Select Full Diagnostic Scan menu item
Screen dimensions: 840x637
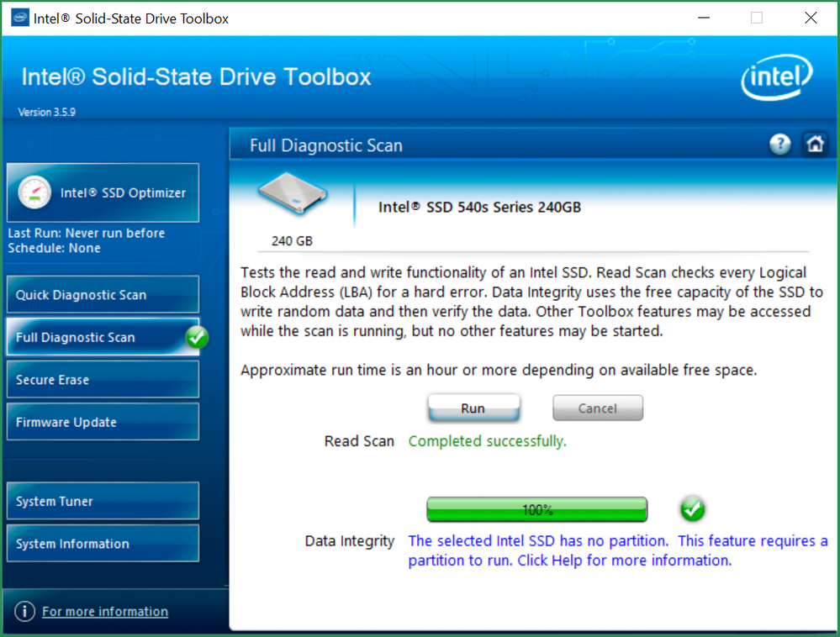[92, 337]
